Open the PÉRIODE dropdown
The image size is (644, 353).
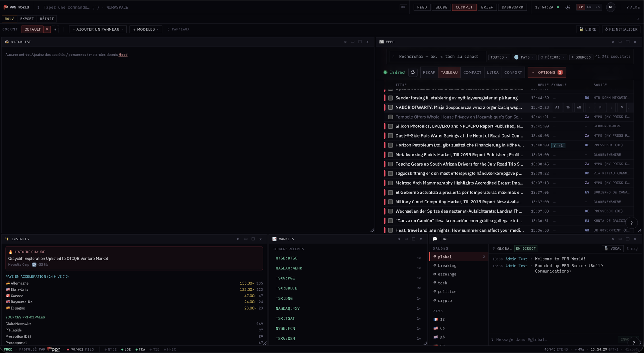point(553,57)
